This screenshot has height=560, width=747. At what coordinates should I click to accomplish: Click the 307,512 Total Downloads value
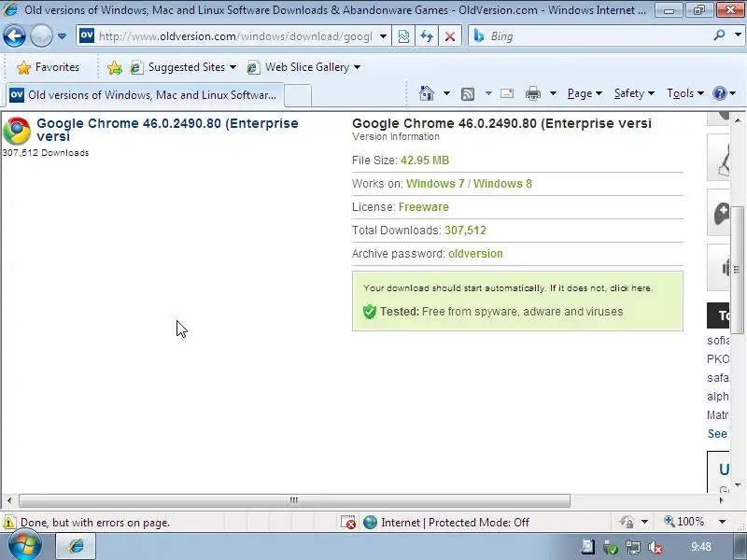click(465, 231)
